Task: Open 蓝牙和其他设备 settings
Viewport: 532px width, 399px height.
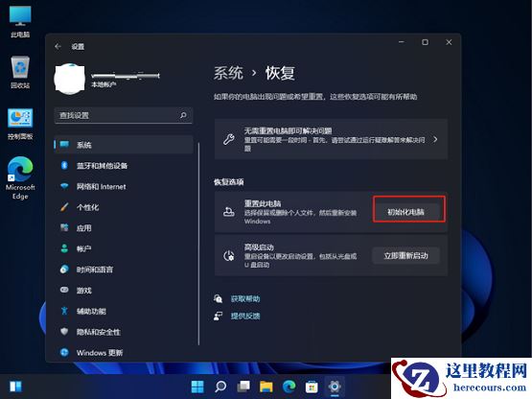Action: pyautogui.click(x=124, y=166)
